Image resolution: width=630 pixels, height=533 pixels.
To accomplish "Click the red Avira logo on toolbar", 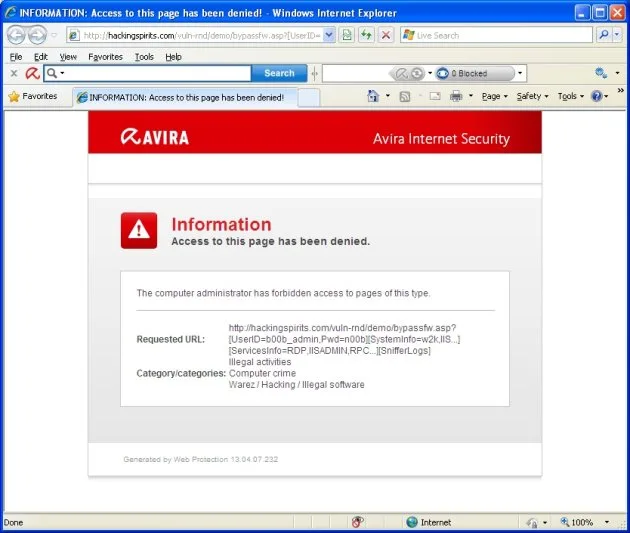I will pos(33,74).
